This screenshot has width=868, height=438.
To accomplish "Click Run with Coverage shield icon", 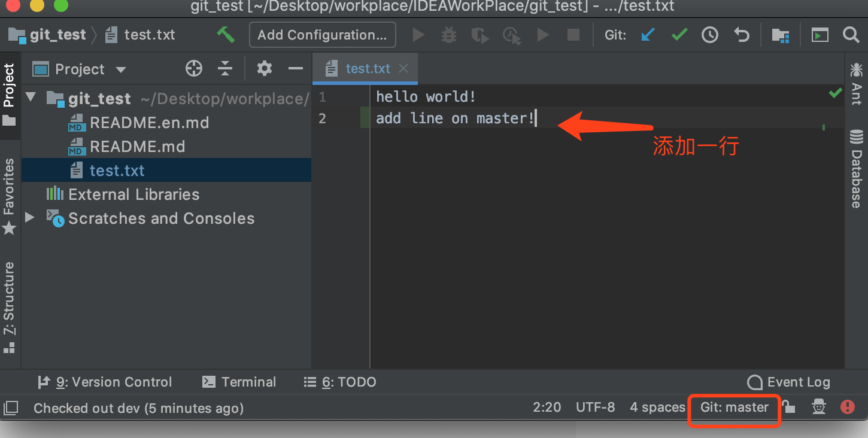I will pos(480,35).
